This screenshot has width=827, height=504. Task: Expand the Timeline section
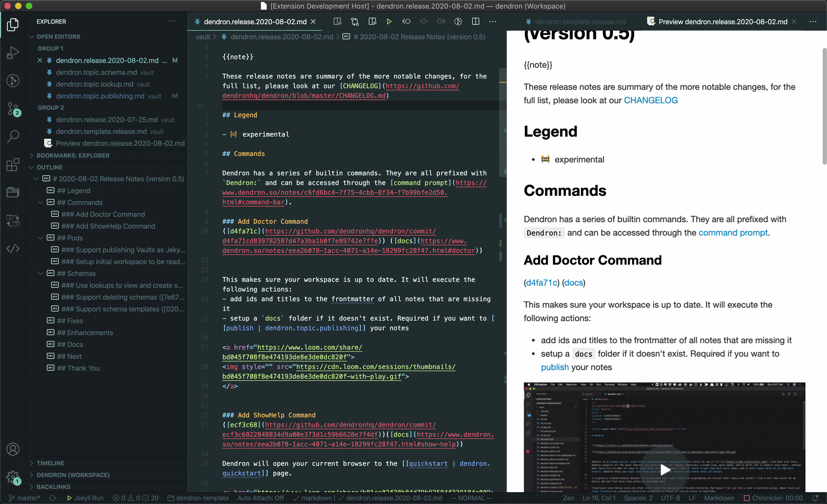(50, 463)
